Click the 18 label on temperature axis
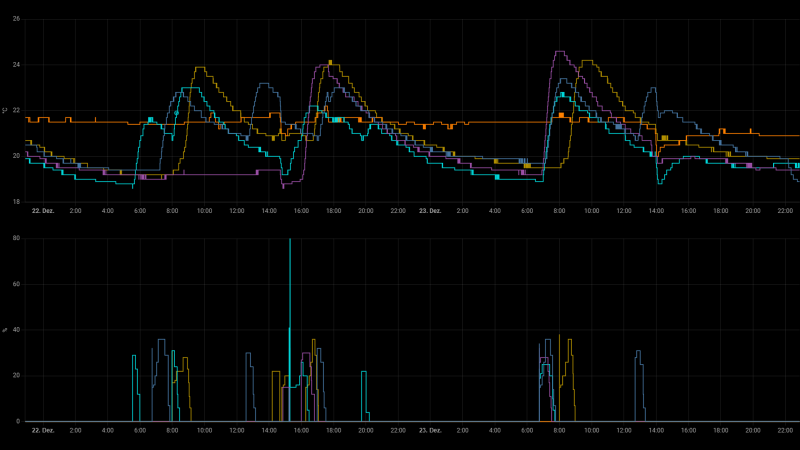Viewport: 800px width, 450px height. (x=16, y=202)
